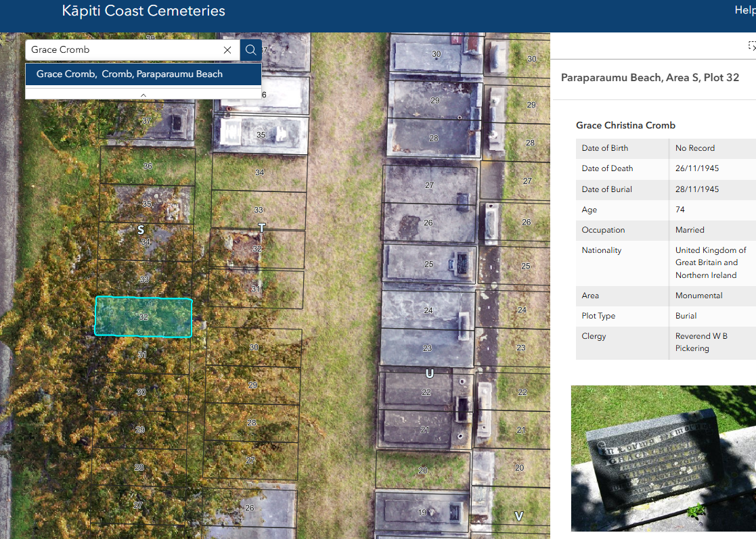Click the U area label on map
756x539 pixels.
[429, 373]
